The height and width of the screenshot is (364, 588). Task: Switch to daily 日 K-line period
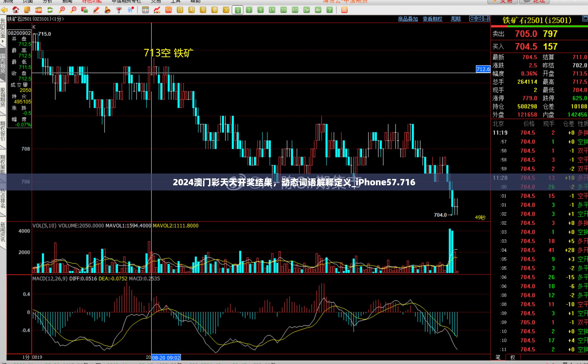(x=180, y=10)
